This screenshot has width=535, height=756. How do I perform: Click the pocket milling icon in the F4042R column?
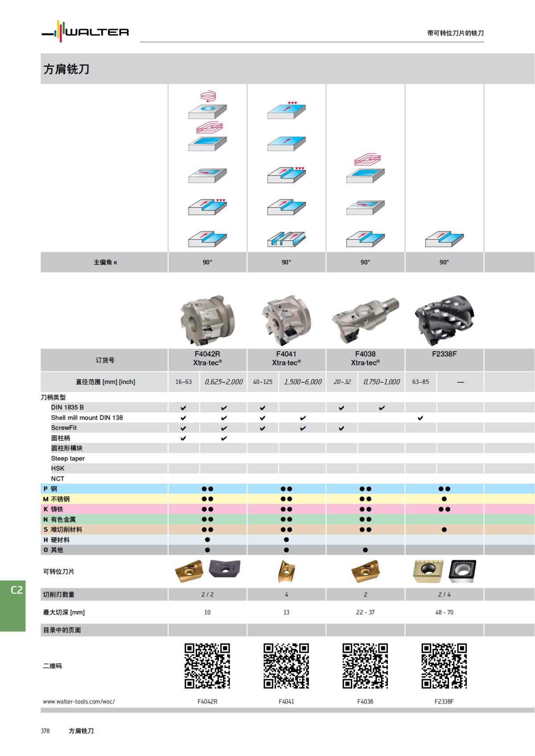point(207,137)
